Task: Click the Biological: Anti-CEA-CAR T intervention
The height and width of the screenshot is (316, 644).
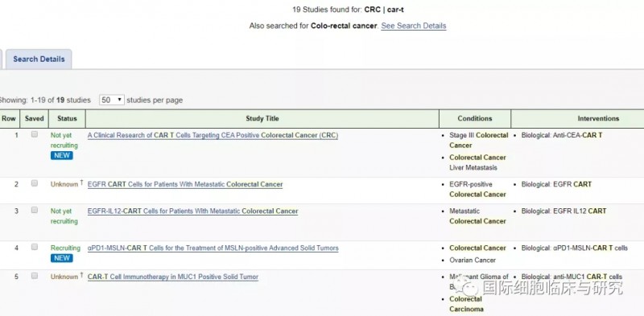Action: click(x=562, y=135)
